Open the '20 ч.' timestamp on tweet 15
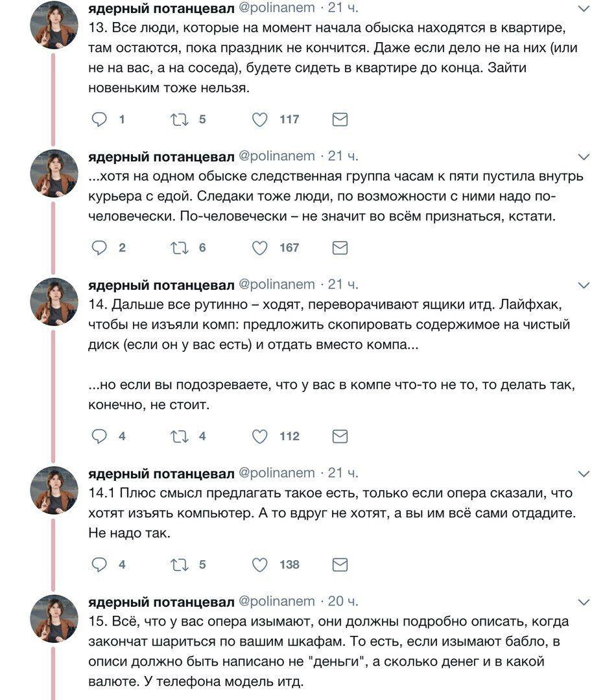Screen dimensions: 616x700 tap(343, 601)
